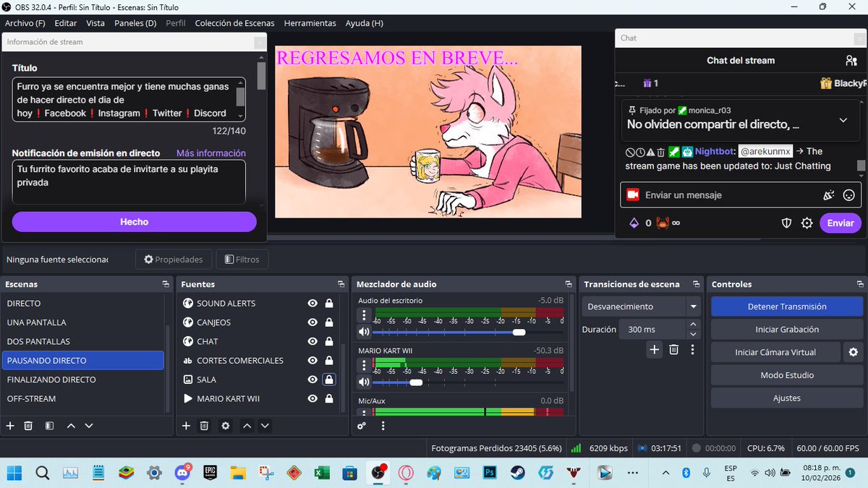Increase transition duration with up arrow
868x488 pixels.
[x=694, y=325]
